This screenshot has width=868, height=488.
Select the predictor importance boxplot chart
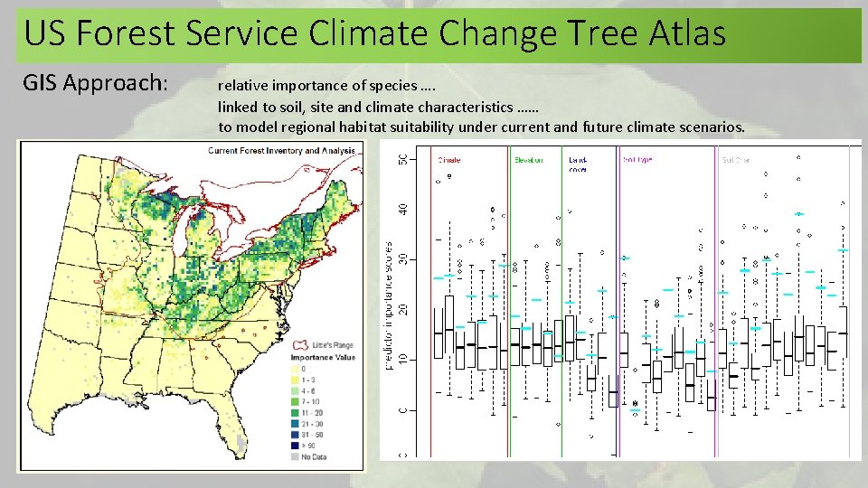[620, 300]
